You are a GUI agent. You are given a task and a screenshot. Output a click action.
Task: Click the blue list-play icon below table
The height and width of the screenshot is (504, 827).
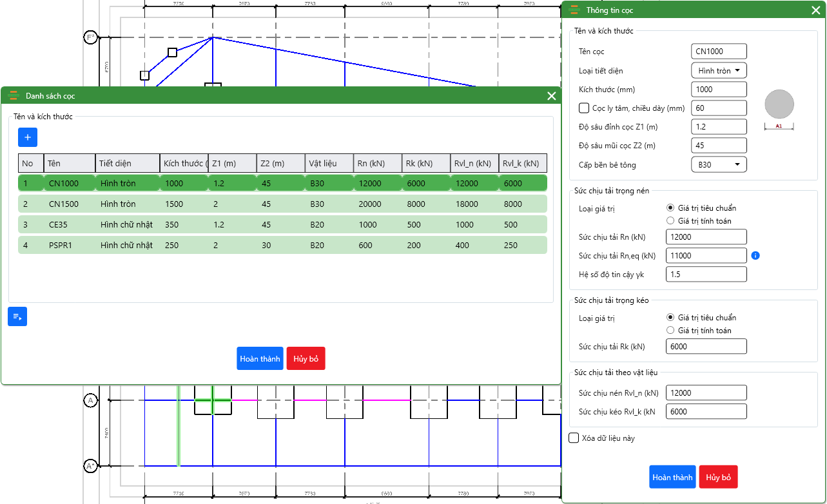[x=17, y=316]
